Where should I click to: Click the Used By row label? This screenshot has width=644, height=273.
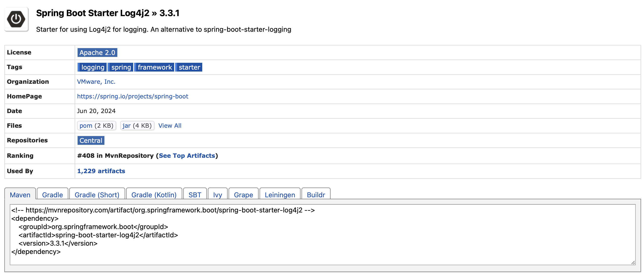point(20,171)
